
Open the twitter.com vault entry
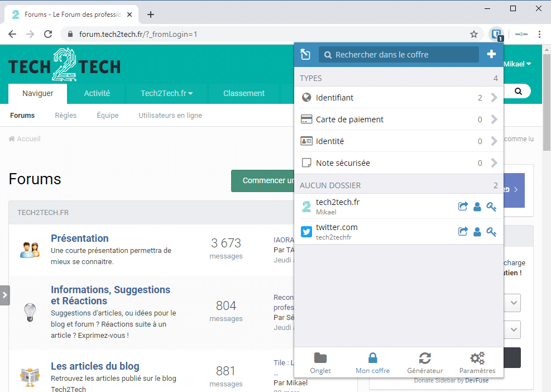click(375, 232)
